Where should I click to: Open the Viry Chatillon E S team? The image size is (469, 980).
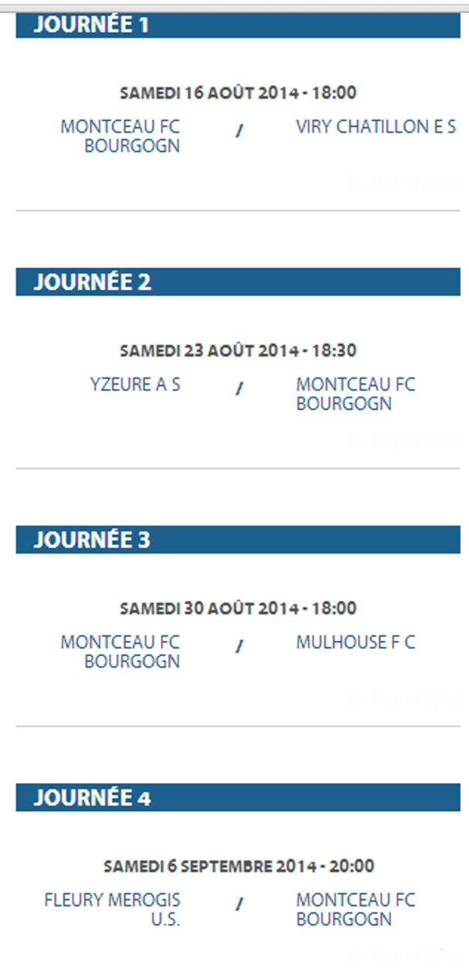tap(376, 127)
